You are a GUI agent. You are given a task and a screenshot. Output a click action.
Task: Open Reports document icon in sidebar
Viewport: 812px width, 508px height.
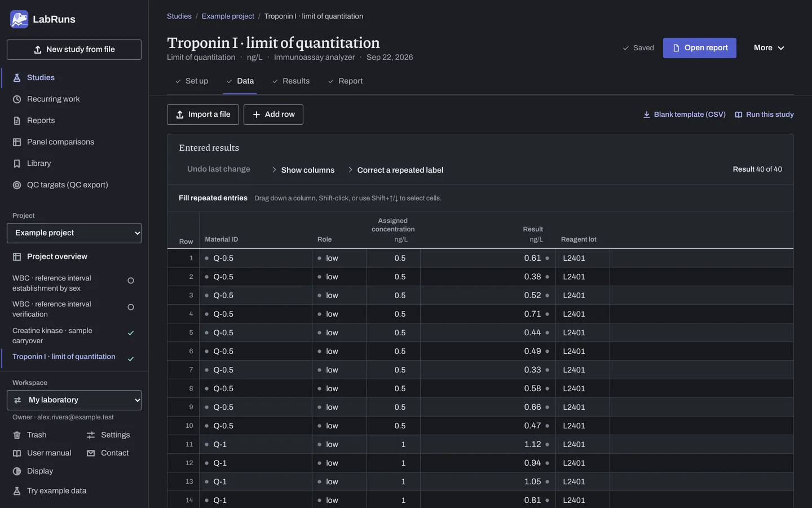17,121
